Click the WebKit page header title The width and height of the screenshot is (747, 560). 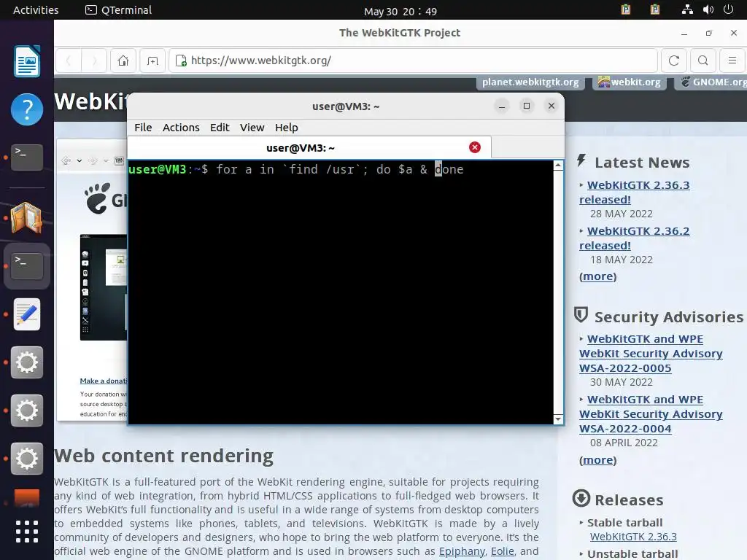pos(91,101)
